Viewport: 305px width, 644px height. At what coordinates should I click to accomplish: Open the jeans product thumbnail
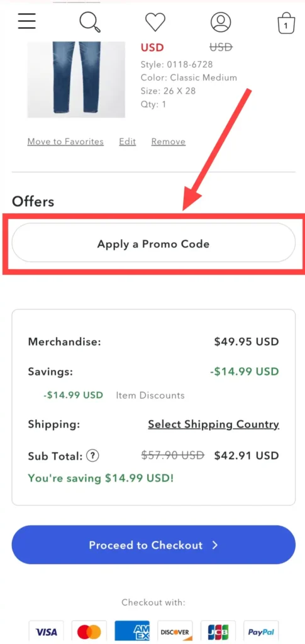[76, 80]
